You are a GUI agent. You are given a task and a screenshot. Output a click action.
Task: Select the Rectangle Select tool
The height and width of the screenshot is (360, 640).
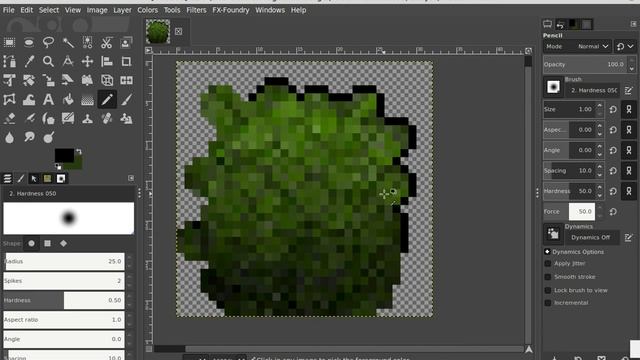(x=9, y=42)
